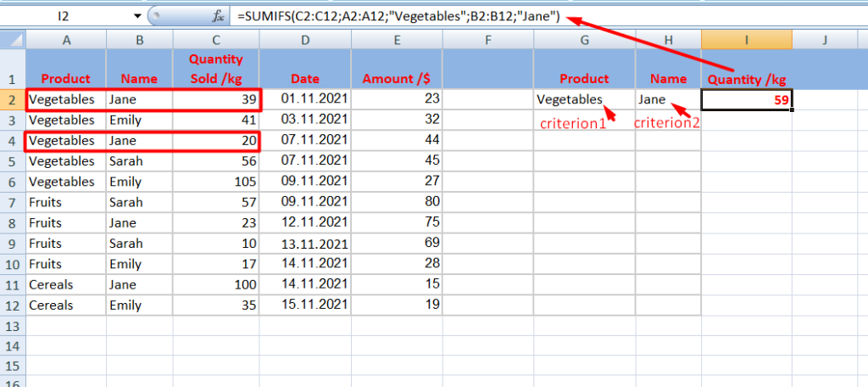Select result cell showing 59
868x387 pixels.
point(747,100)
